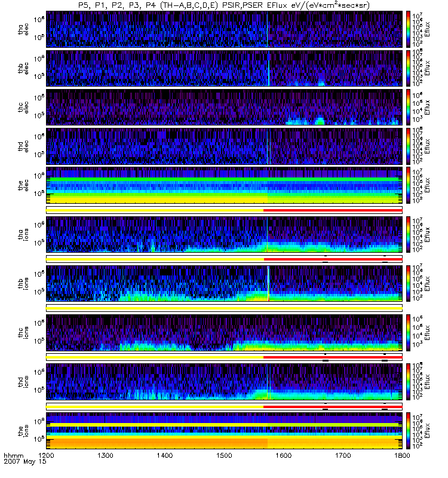The image size is (448, 478).
Task: Click the yellow status segment above 'the ions' panel
Action: pos(155,407)
